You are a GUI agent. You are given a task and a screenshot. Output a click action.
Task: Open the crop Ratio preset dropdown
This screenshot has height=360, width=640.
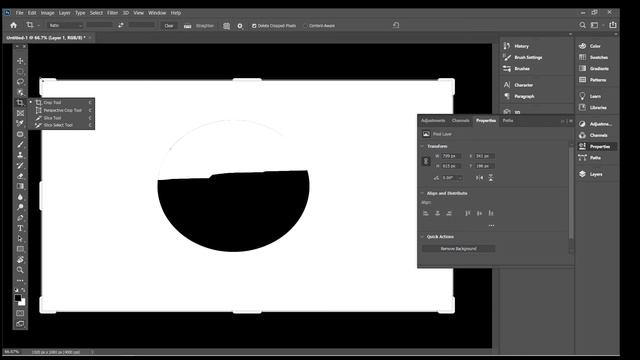click(x=65, y=25)
